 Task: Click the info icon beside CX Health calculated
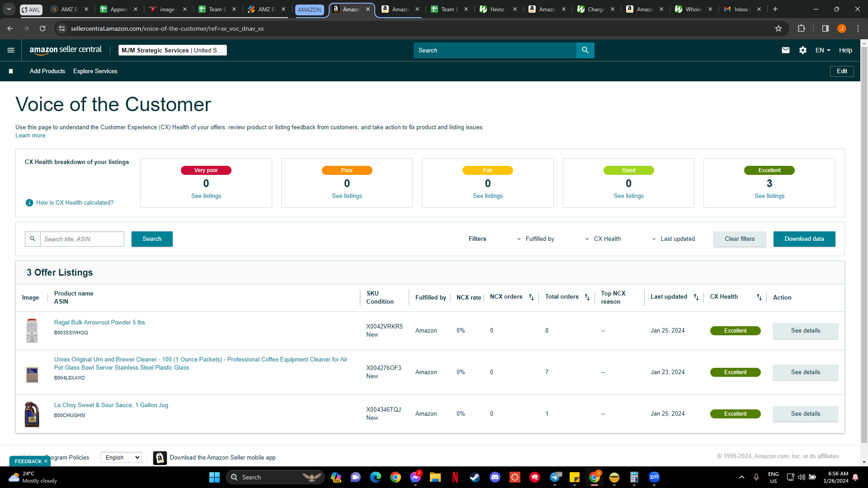pos(29,203)
